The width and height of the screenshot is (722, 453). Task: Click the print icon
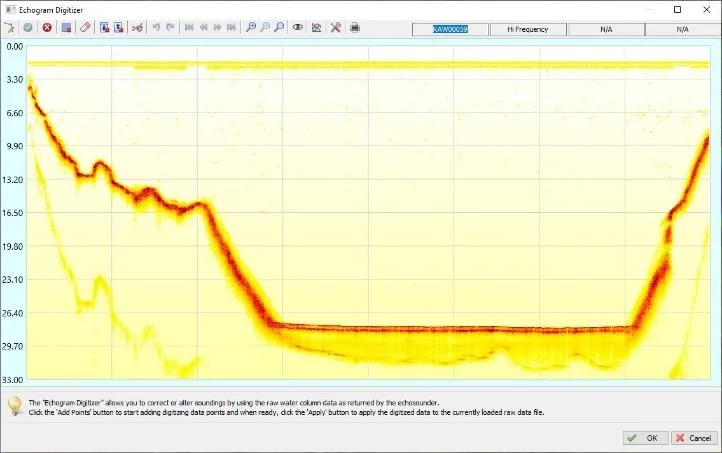pos(355,28)
